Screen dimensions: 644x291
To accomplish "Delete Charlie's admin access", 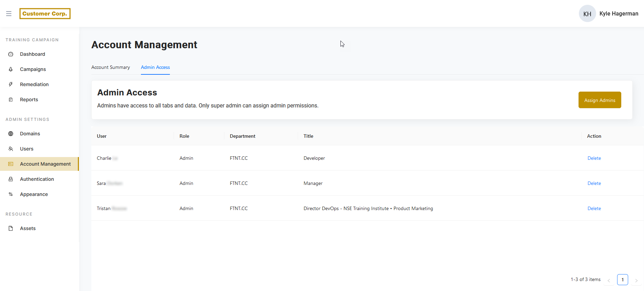I will tap(594, 158).
